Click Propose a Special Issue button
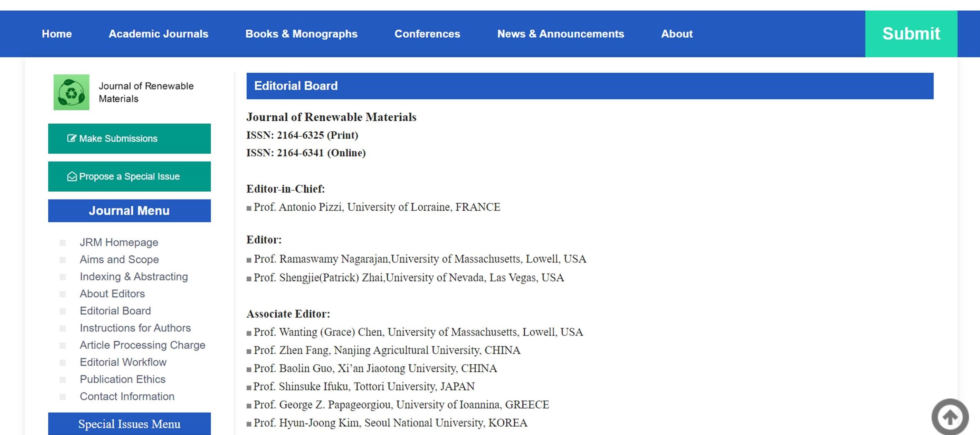The height and width of the screenshot is (435, 980). [x=129, y=176]
